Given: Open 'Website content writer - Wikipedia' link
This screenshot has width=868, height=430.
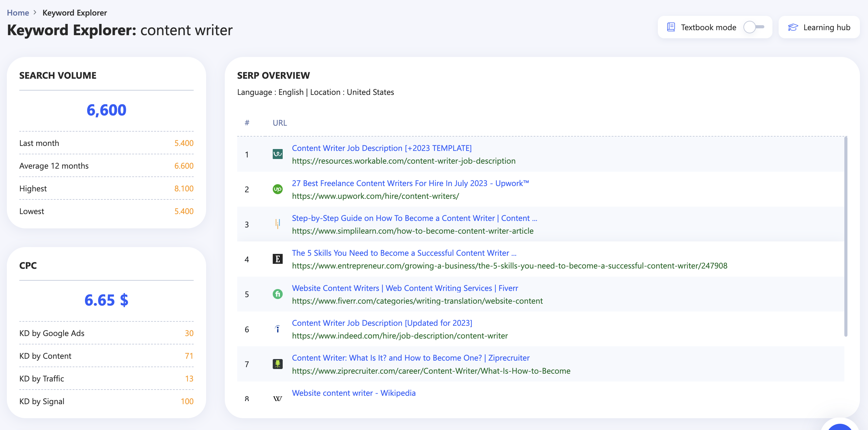Looking at the screenshot, I should [353, 393].
